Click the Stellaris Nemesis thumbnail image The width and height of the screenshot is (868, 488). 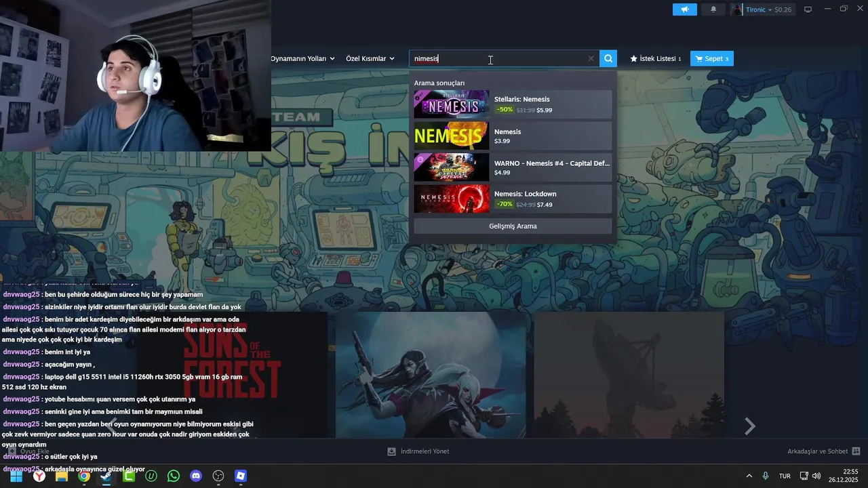coord(452,104)
